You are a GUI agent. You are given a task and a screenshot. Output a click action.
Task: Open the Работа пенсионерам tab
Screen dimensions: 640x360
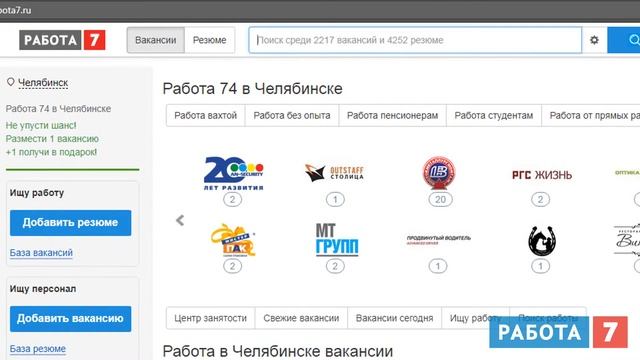pyautogui.click(x=392, y=116)
